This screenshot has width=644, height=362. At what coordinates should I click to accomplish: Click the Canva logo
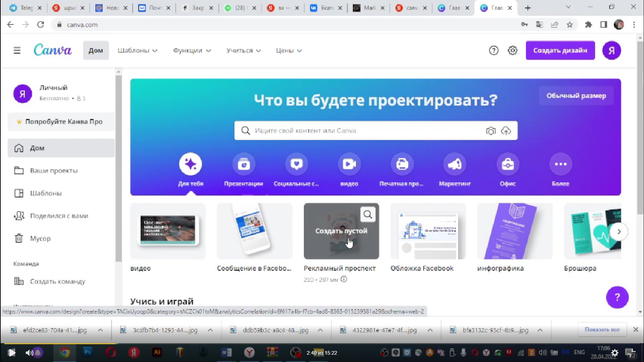(53, 50)
